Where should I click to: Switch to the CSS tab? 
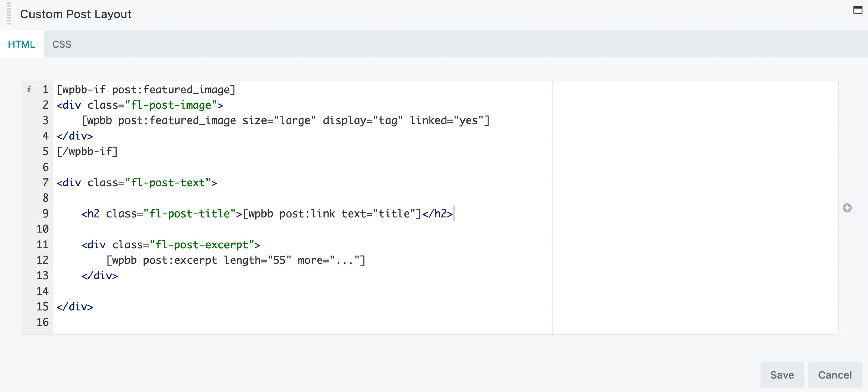(61, 44)
